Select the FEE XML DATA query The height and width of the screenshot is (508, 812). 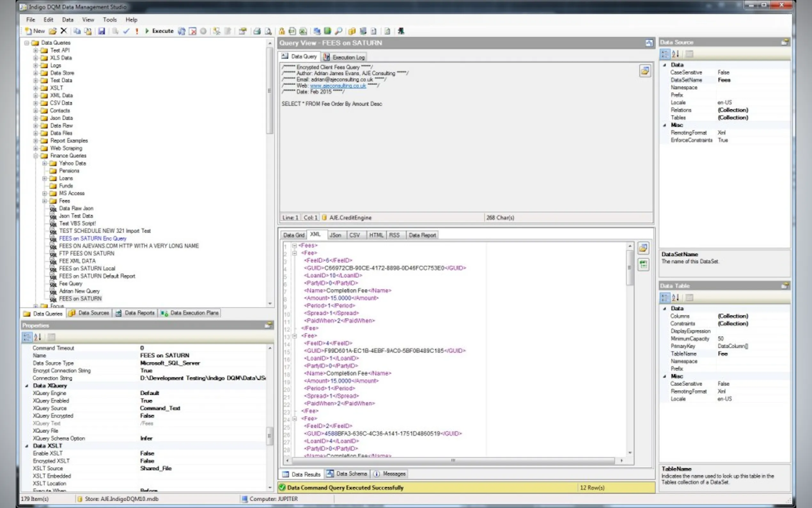coord(77,261)
